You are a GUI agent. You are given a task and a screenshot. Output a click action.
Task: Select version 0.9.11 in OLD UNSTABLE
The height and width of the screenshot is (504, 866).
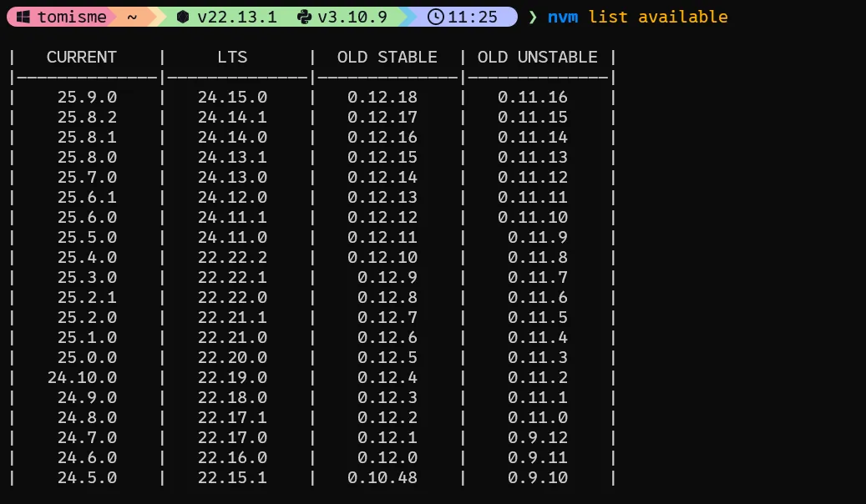tap(538, 457)
